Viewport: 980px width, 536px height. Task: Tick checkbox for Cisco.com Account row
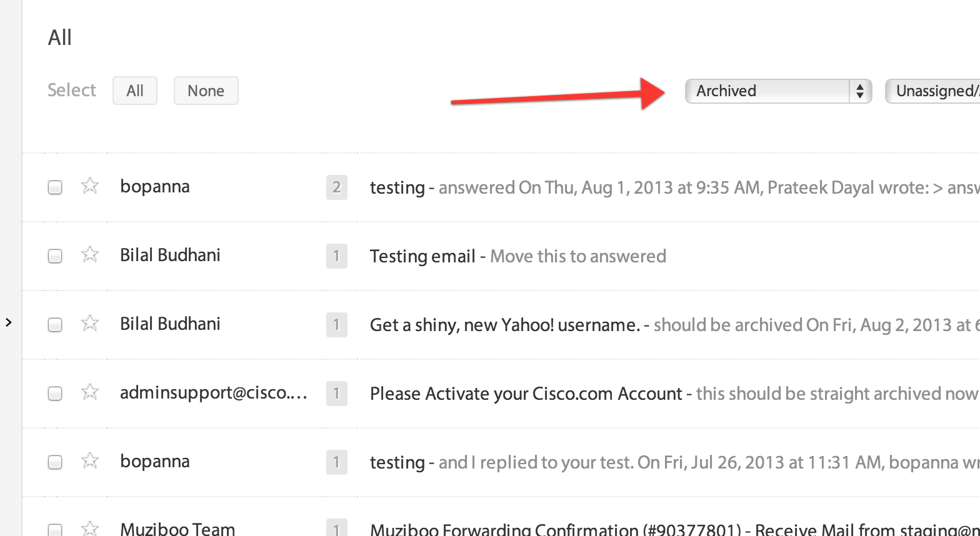55,394
